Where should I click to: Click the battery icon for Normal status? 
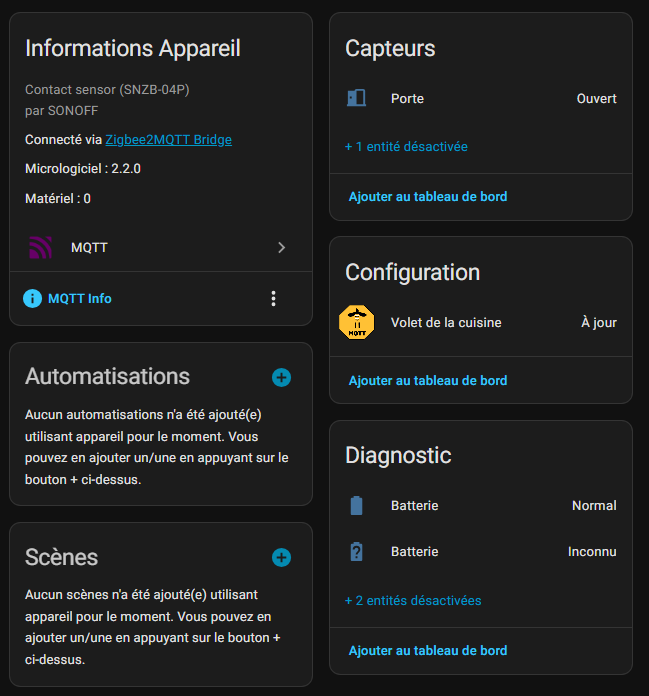(x=356, y=506)
